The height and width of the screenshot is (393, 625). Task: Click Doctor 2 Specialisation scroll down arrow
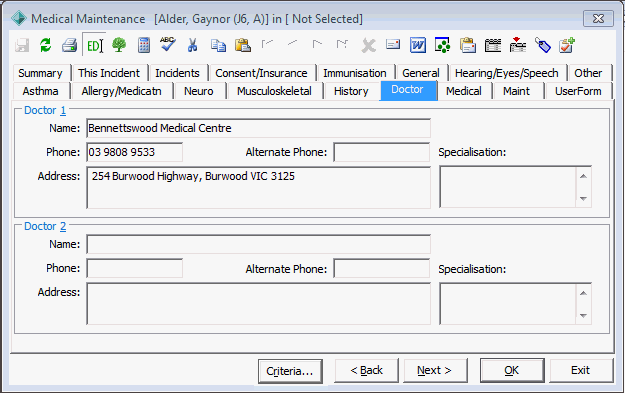584,315
